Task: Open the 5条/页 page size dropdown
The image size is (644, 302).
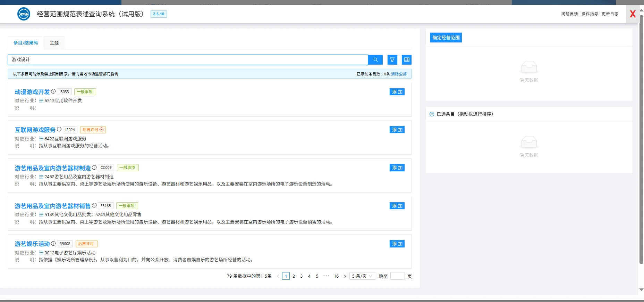Action: click(x=362, y=276)
